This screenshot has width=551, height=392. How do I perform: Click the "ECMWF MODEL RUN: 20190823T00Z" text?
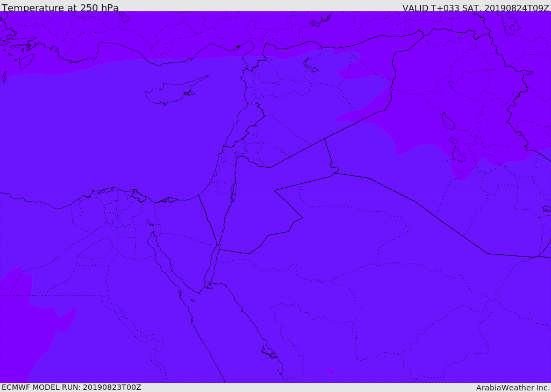[x=72, y=387]
